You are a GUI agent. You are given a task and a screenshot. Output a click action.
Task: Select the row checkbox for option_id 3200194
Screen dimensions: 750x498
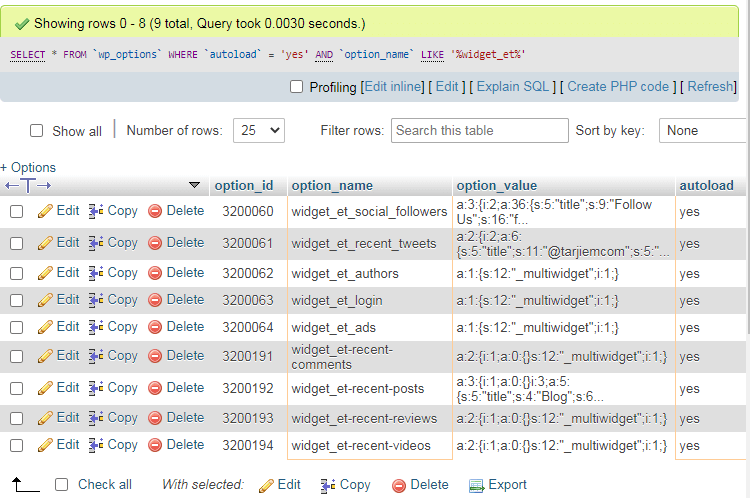(17, 445)
